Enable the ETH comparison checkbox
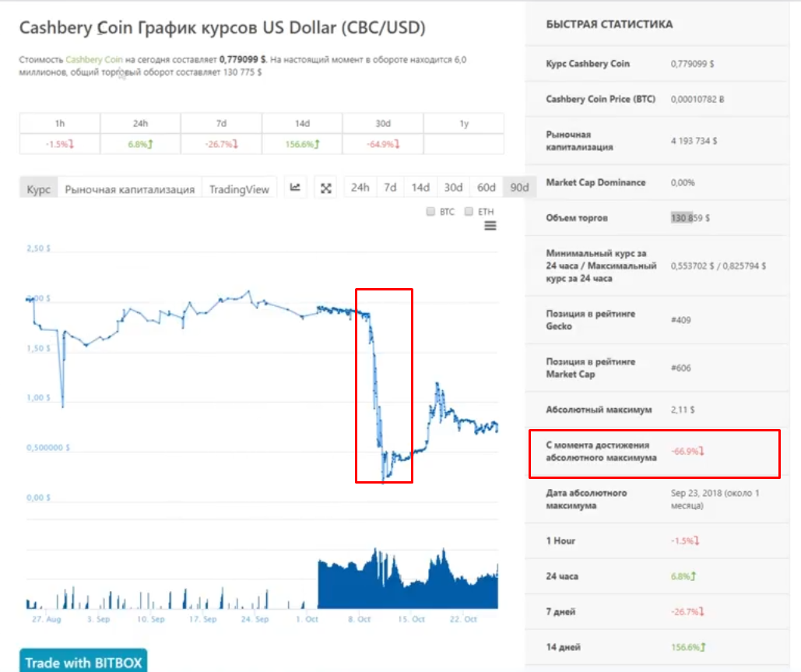Screen dimensions: 801x672 point(469,212)
